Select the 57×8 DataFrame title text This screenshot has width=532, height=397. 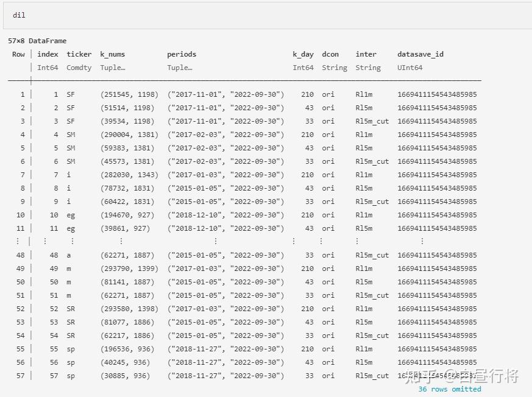(x=37, y=41)
